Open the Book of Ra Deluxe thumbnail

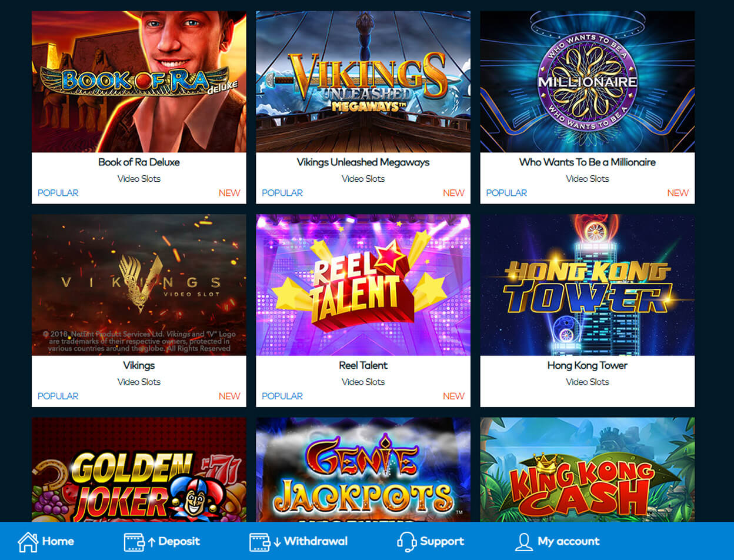[x=139, y=82]
